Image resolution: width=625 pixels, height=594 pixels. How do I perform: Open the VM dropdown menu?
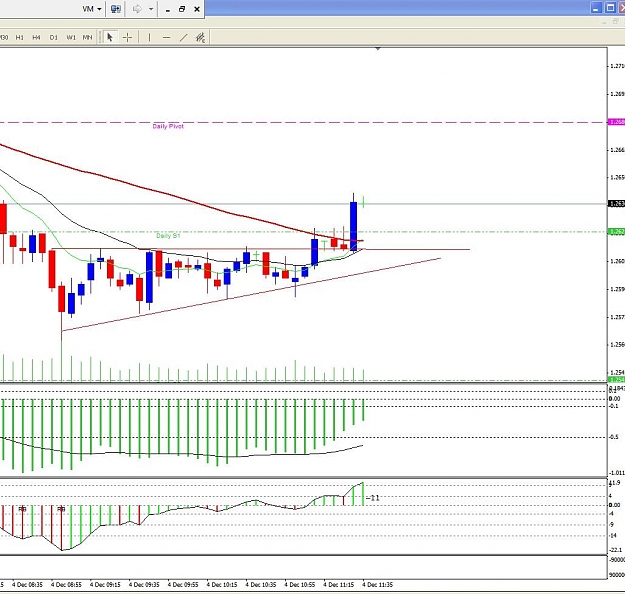click(92, 9)
